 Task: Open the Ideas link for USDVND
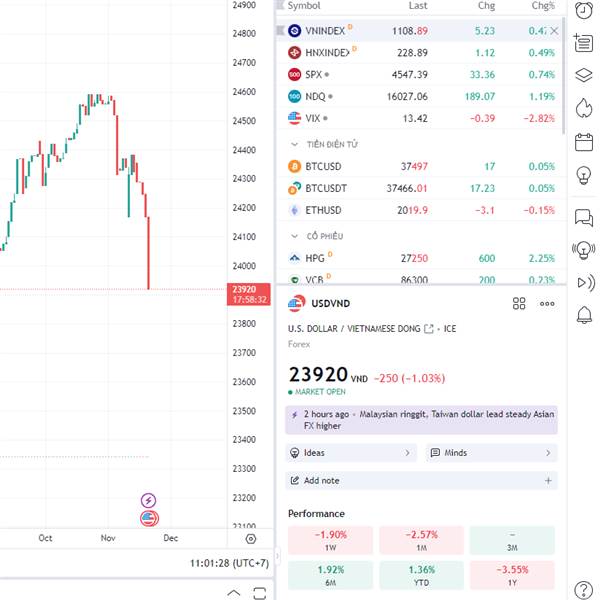[x=351, y=453]
